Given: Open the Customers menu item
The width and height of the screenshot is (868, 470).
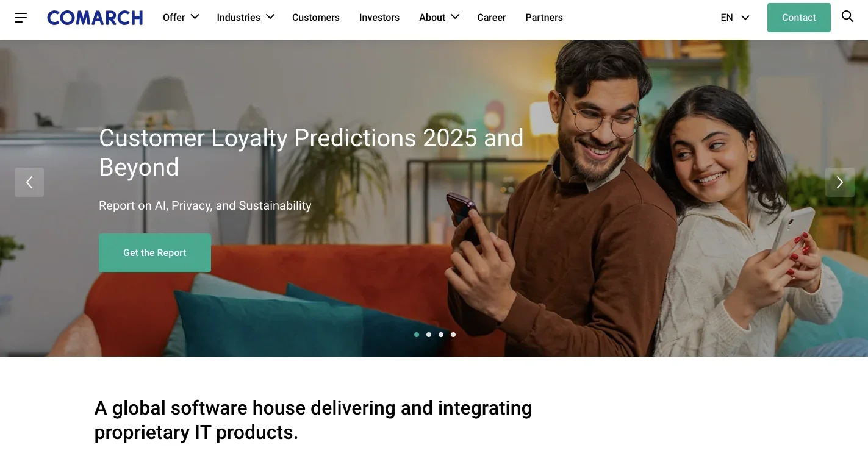Looking at the screenshot, I should (316, 18).
